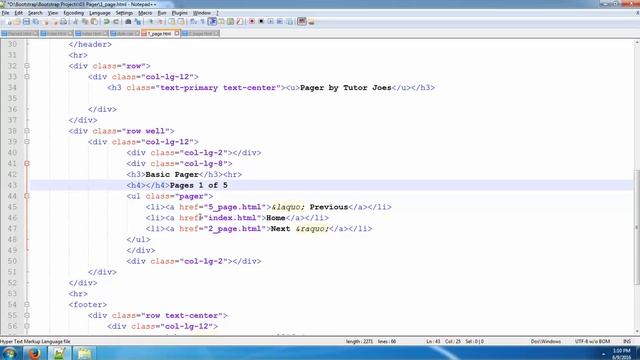This screenshot has height=360, width=640.
Task: Click the last plugin toolbar icon
Action: coord(311,22)
